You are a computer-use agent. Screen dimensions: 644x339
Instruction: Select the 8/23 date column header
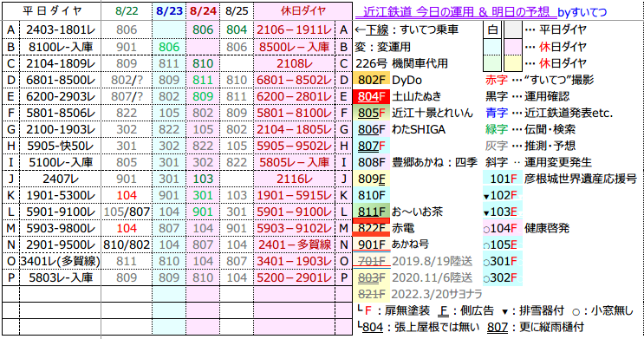pyautogui.click(x=169, y=11)
